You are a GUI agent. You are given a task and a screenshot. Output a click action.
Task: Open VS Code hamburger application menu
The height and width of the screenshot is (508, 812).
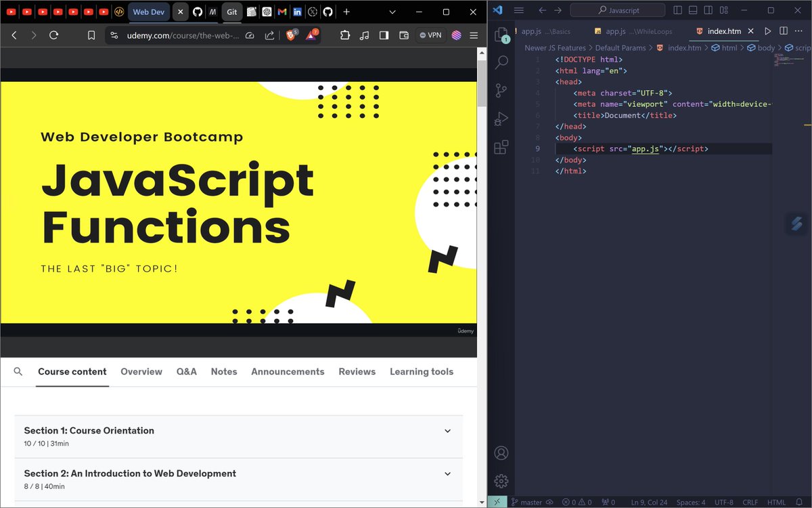pos(519,10)
